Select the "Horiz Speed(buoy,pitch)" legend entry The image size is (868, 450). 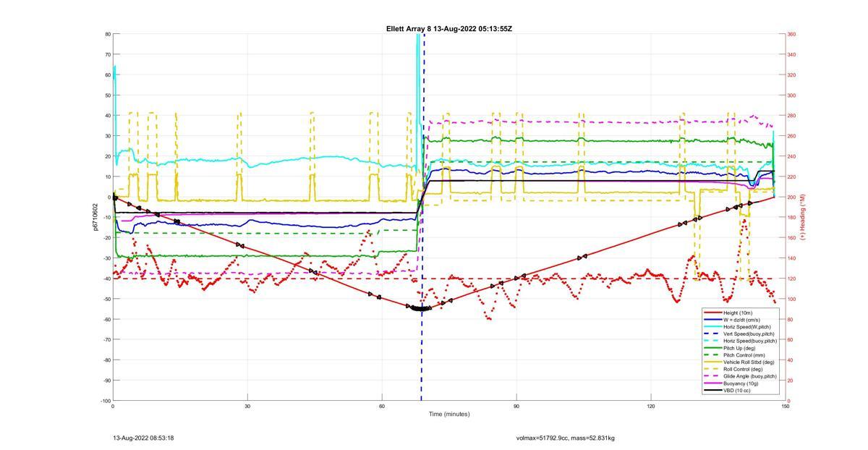click(x=741, y=341)
